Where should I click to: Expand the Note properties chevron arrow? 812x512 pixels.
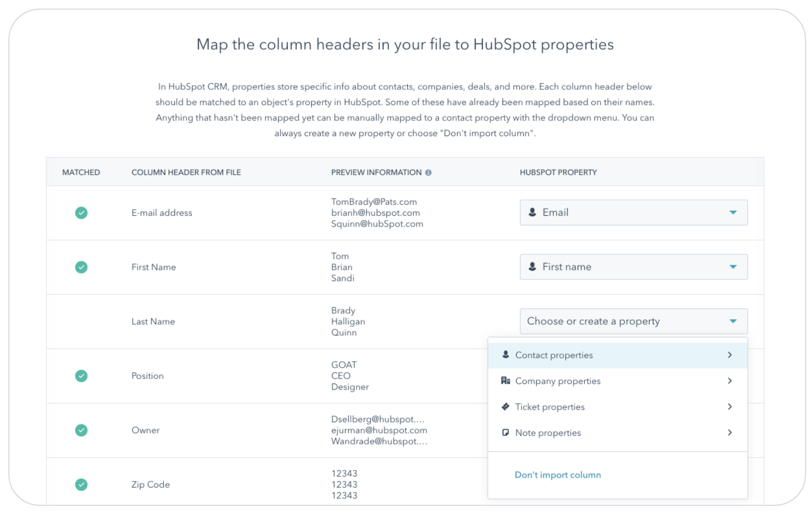pos(730,432)
